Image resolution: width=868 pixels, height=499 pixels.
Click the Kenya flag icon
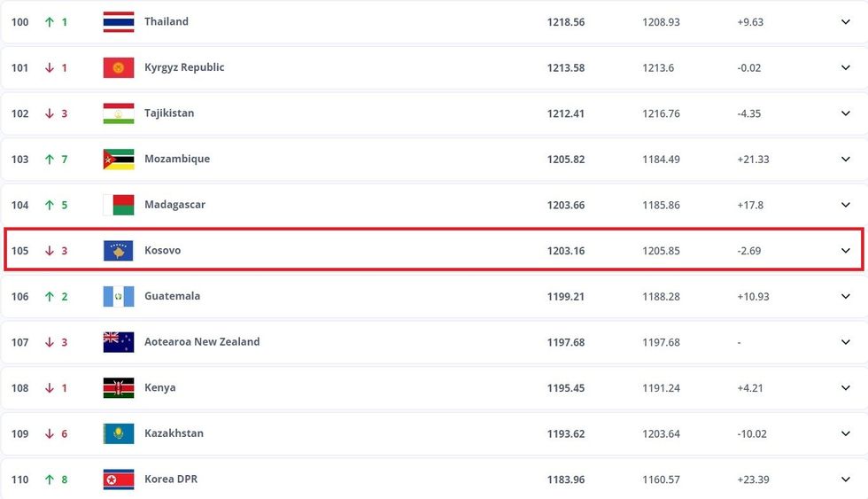coord(119,388)
